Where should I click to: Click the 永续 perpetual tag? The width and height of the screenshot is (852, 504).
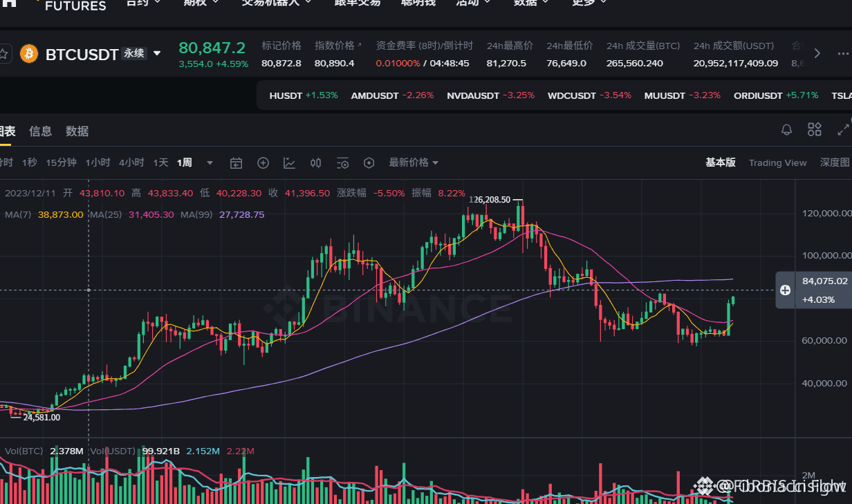tap(133, 53)
